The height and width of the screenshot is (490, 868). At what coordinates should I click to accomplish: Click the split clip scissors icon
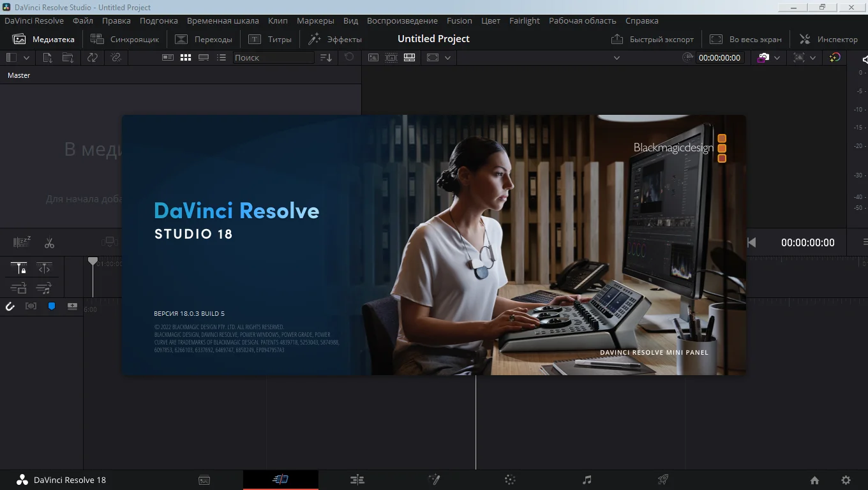coord(49,243)
